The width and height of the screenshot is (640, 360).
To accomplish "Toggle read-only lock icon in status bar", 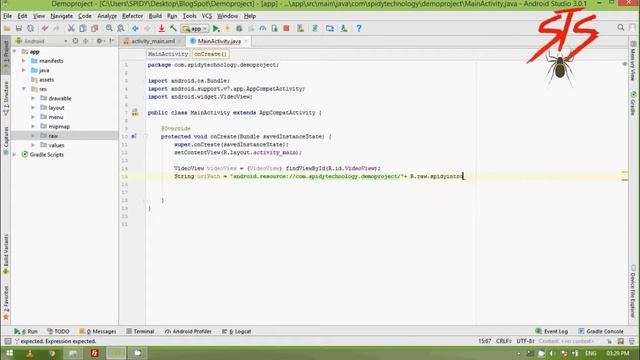I will [609, 341].
